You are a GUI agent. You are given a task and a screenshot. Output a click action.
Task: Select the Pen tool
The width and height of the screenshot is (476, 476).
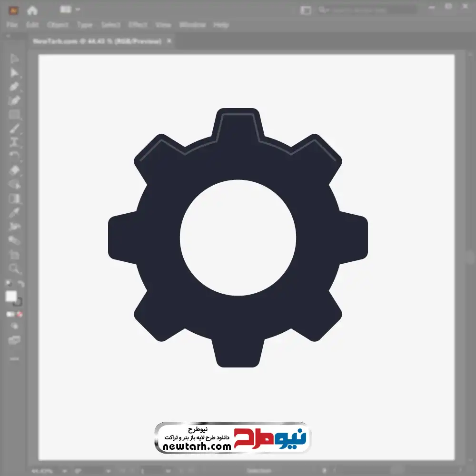coord(14,87)
